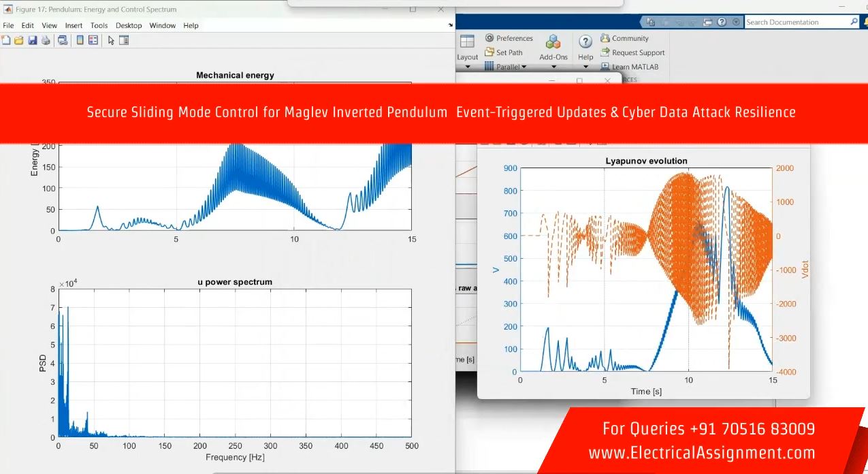Toggle the Insert Colorbar tool
Image resolution: width=868 pixels, height=474 pixels.
(80, 40)
